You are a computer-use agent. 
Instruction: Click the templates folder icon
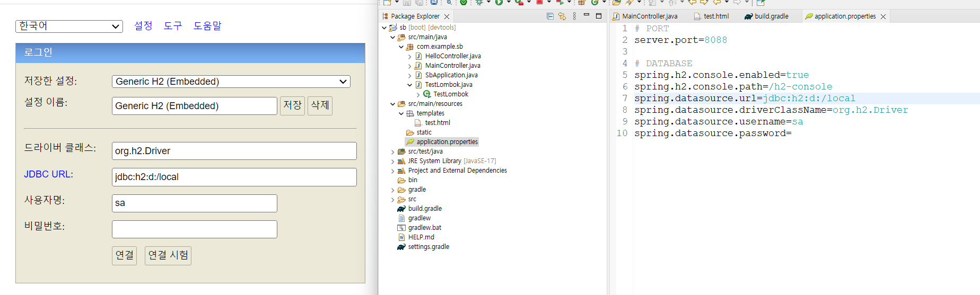point(410,113)
